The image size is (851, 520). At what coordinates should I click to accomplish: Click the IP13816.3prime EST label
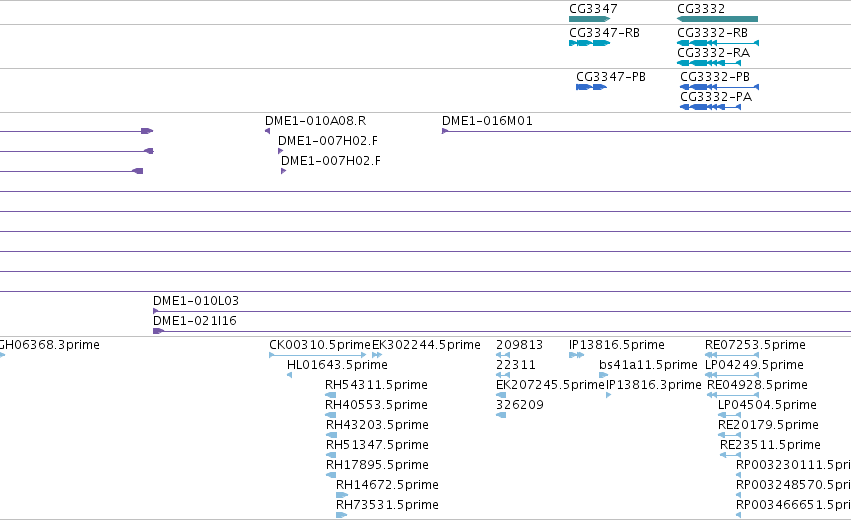pyautogui.click(x=654, y=385)
